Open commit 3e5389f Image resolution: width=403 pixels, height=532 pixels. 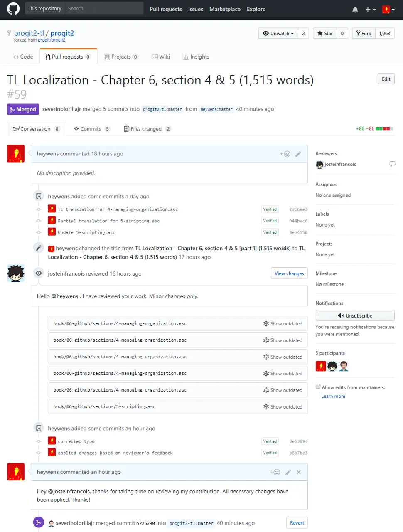pyautogui.click(x=298, y=441)
